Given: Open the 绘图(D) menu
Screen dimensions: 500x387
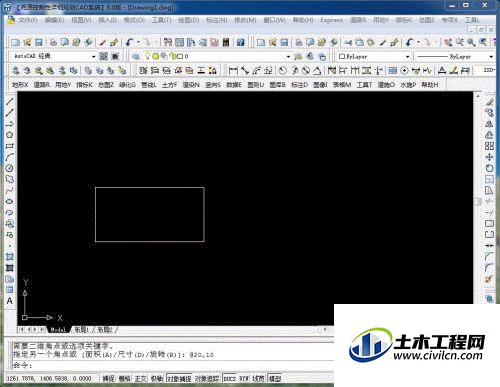Looking at the screenshot, I should (188, 20).
